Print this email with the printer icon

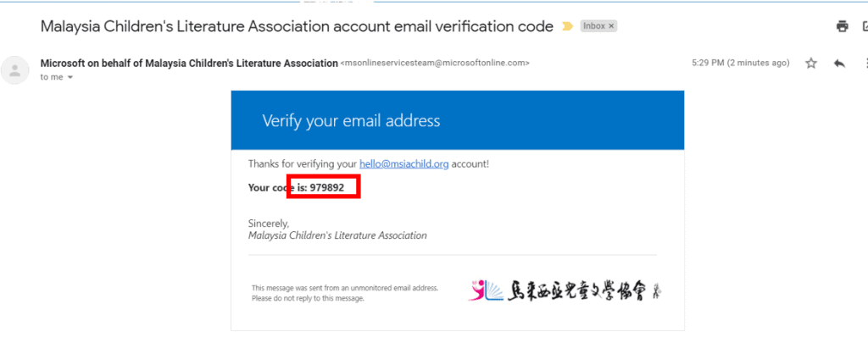[x=842, y=26]
